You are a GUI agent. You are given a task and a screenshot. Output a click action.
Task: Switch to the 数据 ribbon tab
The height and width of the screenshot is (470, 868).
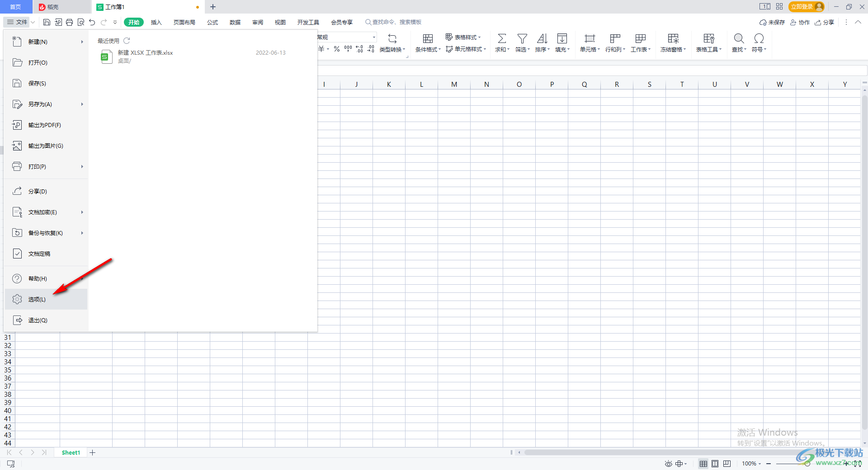(235, 22)
